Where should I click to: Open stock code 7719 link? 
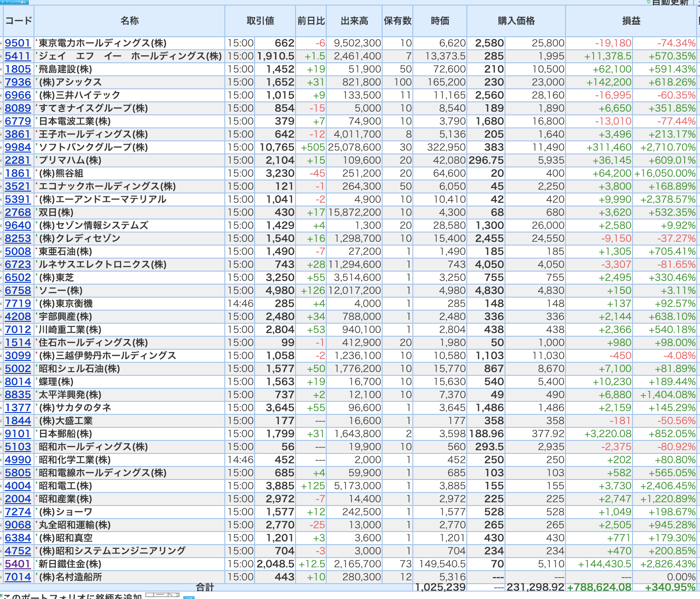18,304
